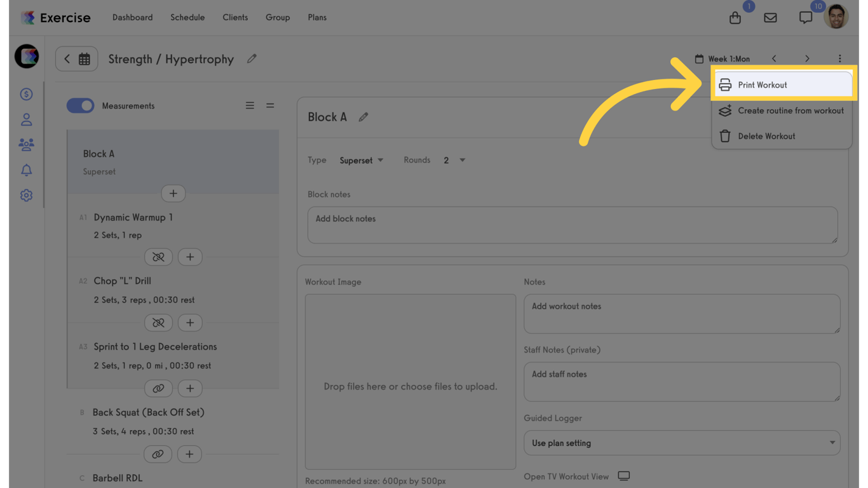Click the workout image upload drop zone
This screenshot has width=868, height=488.
pyautogui.click(x=410, y=381)
